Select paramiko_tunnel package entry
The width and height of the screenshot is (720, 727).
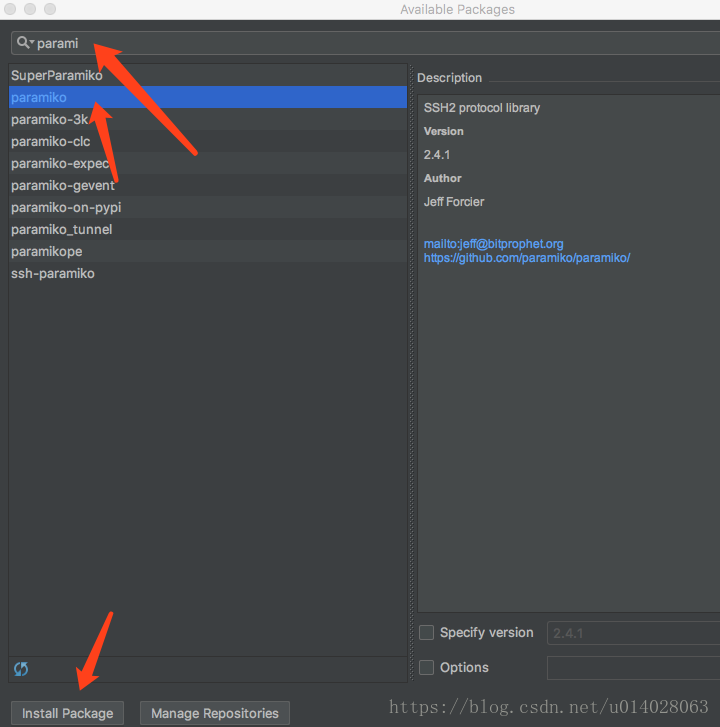pyautogui.click(x=208, y=229)
